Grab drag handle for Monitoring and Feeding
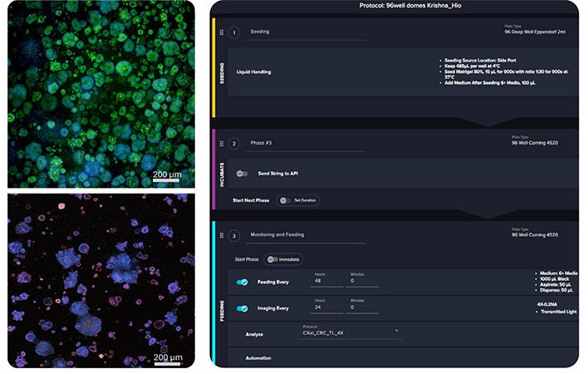Image resolution: width=588 pixels, height=374 pixels. [222, 235]
